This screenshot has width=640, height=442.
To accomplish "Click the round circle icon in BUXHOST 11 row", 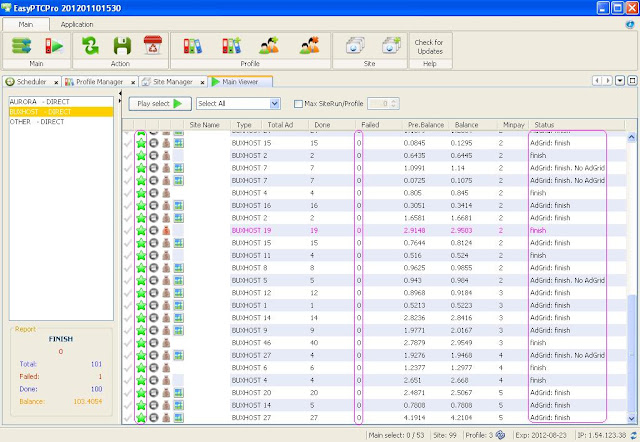I will [153, 255].
